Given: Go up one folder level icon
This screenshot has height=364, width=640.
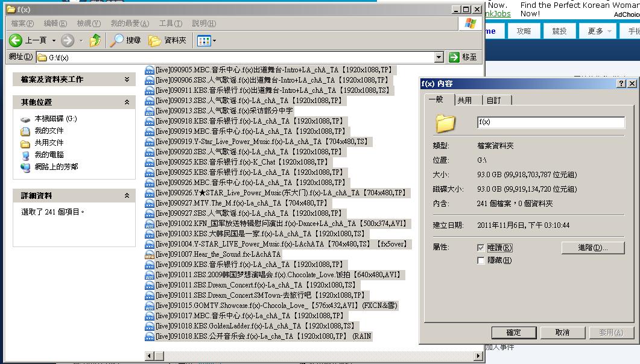Looking at the screenshot, I should coord(95,40).
